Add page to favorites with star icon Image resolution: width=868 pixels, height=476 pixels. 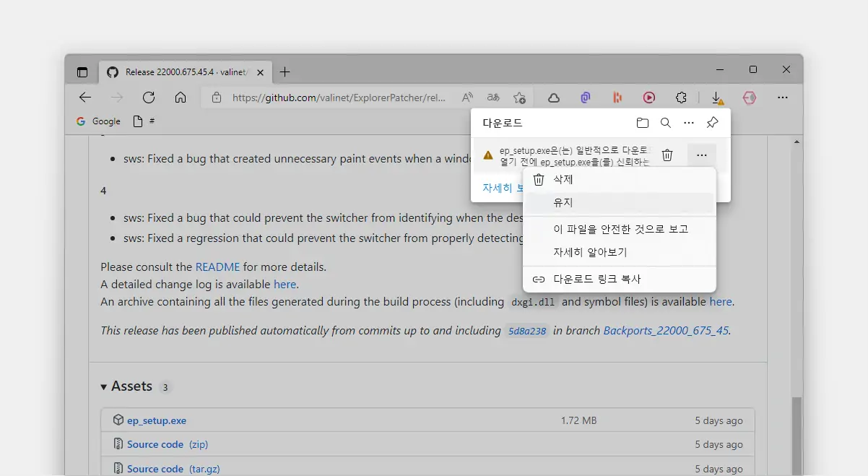click(519, 97)
